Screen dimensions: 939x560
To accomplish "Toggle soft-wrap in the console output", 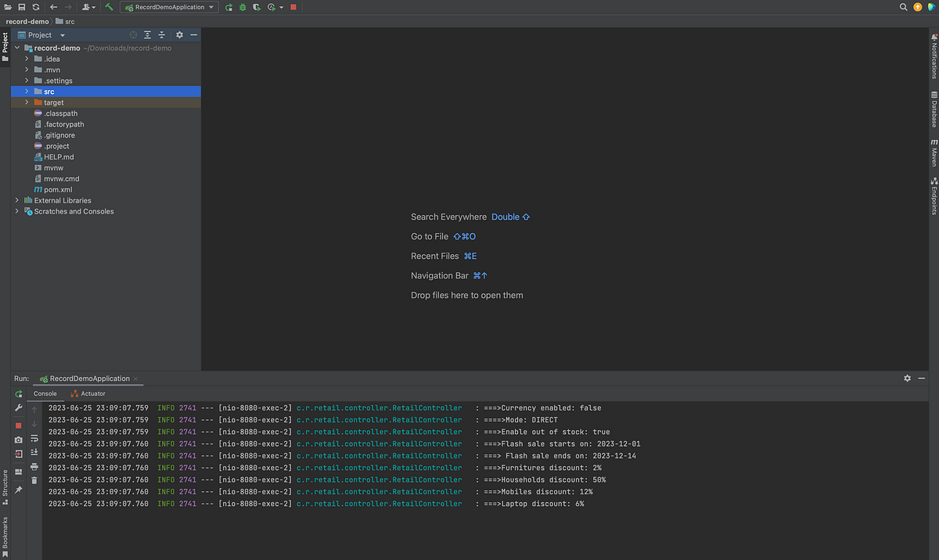I will point(34,439).
